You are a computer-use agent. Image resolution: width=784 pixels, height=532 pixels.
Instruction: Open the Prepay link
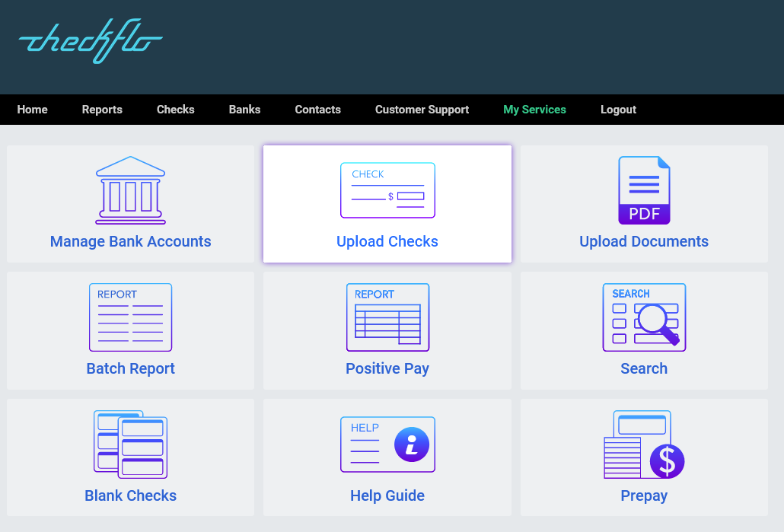[644, 495]
